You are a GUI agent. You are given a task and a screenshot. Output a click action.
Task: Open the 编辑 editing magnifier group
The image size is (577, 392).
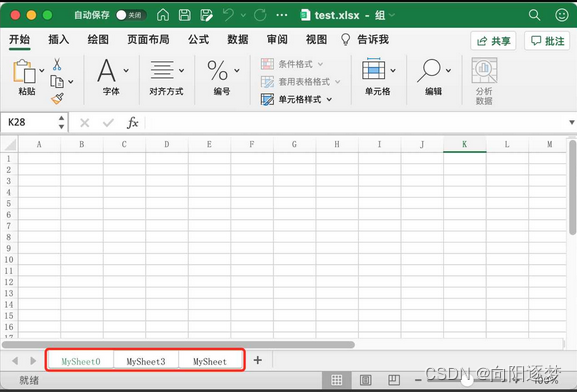[433, 78]
